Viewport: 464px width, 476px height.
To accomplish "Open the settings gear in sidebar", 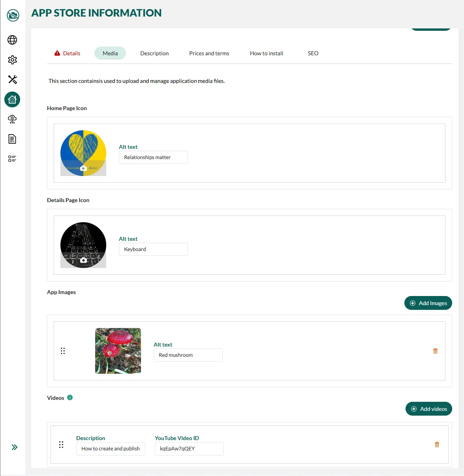I will [x=12, y=60].
